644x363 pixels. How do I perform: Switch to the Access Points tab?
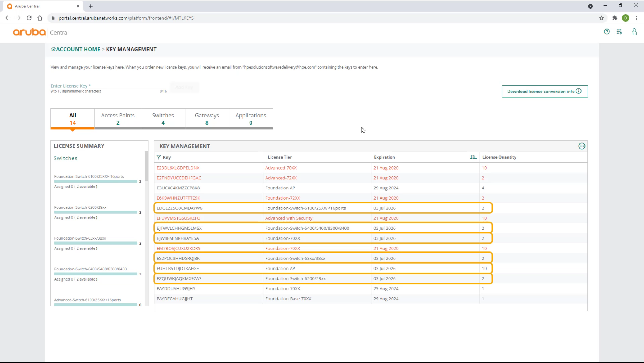click(118, 119)
